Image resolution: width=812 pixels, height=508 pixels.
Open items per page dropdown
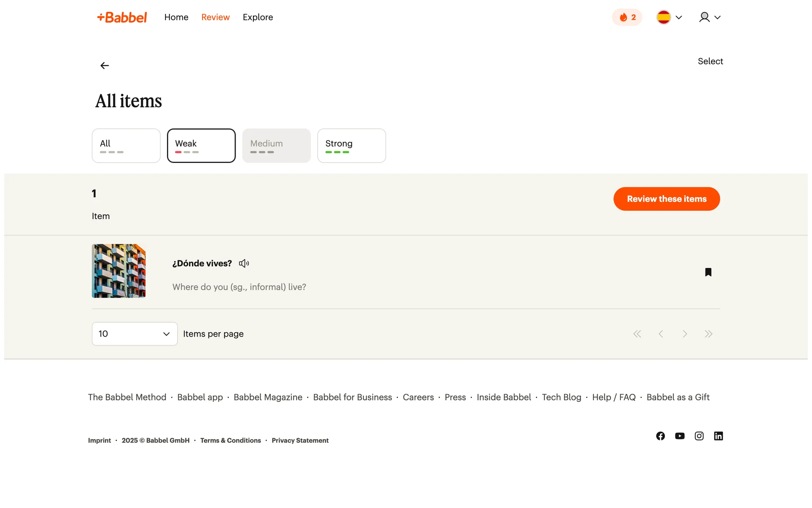(x=134, y=334)
